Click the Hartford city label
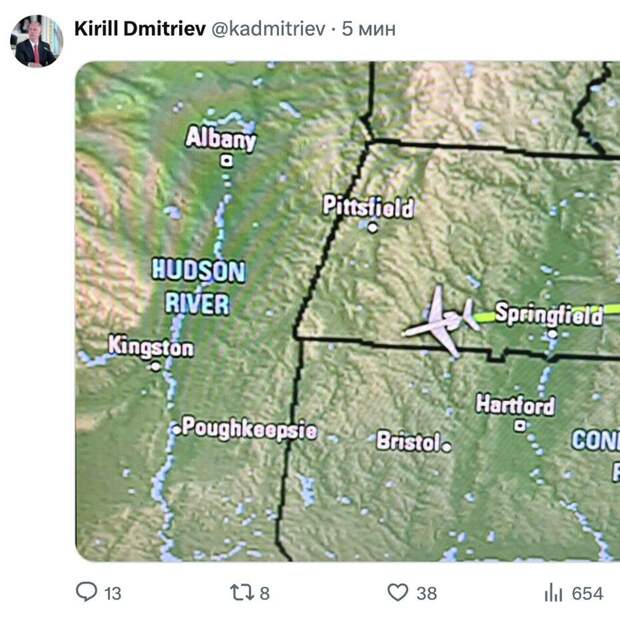Viewport: 620px width, 620px height. coord(515,405)
